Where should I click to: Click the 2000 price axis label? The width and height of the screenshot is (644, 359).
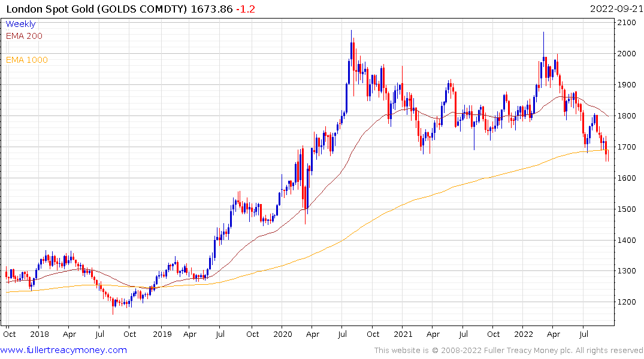(627, 54)
